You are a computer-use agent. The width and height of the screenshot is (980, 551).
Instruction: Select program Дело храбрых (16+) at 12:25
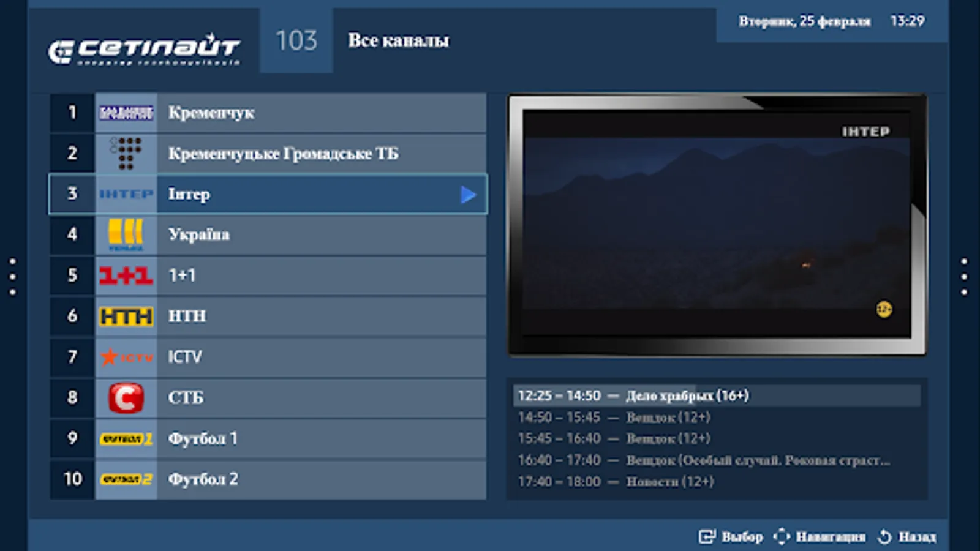pos(717,395)
